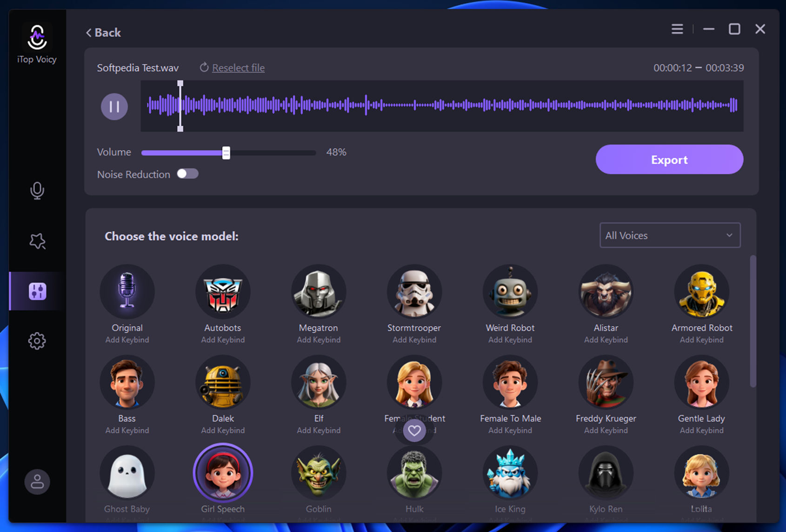The width and height of the screenshot is (786, 532).
Task: Select the Goblin voice model
Action: point(319,473)
